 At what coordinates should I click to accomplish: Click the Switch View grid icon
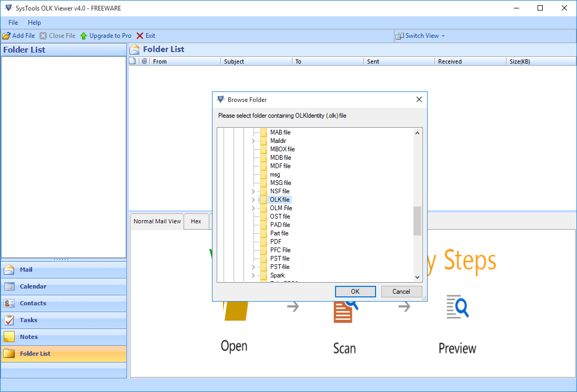[400, 36]
